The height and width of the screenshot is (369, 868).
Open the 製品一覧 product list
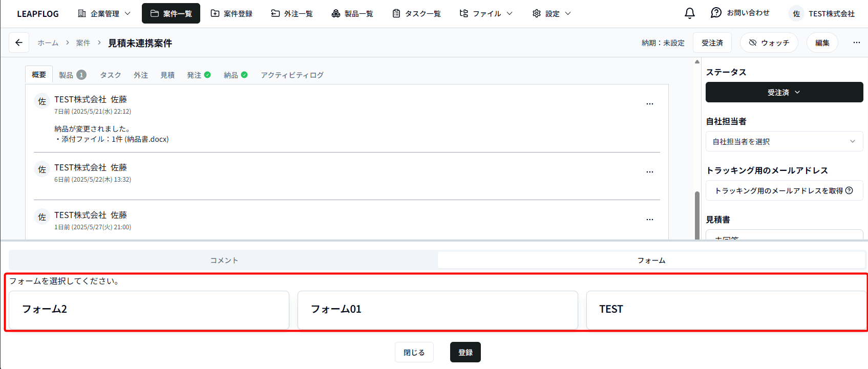click(352, 14)
